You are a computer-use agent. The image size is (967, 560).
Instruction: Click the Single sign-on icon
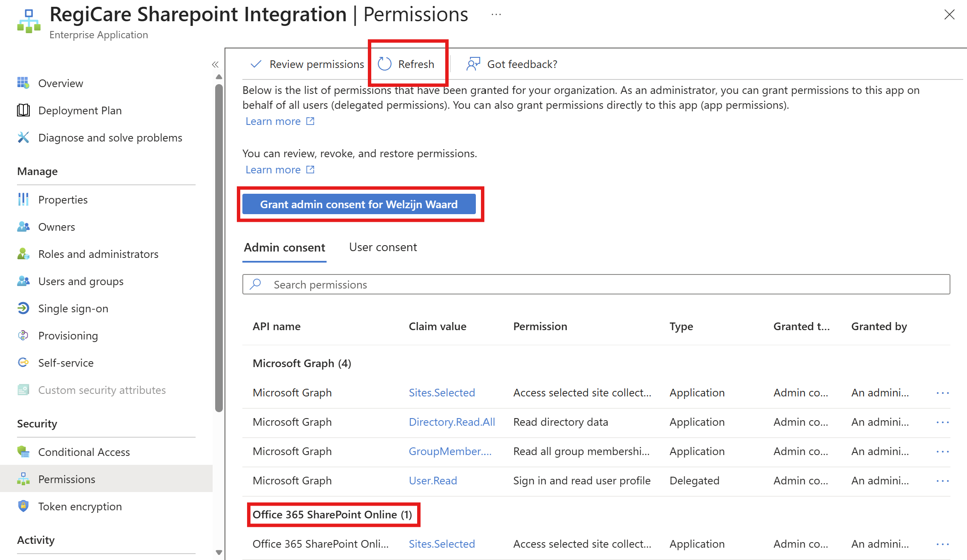[23, 308]
